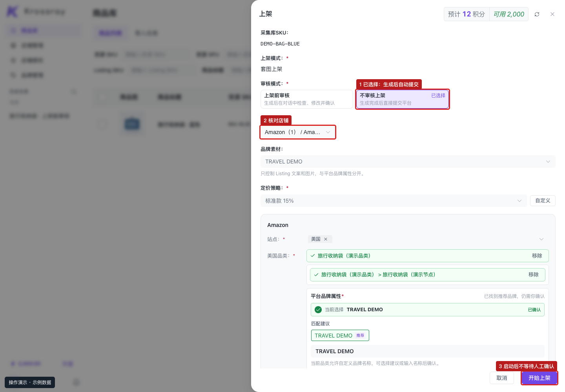Click 取消 to cancel listing

[502, 378]
